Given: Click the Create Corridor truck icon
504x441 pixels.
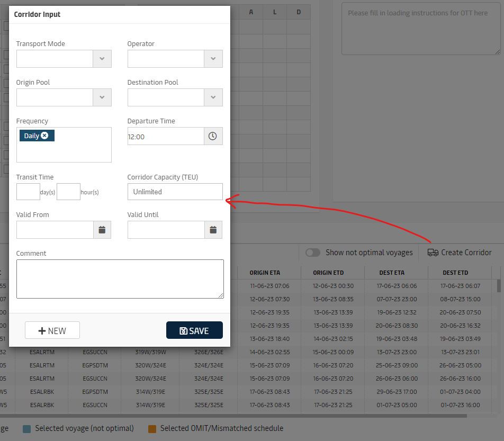Looking at the screenshot, I should [x=433, y=253].
